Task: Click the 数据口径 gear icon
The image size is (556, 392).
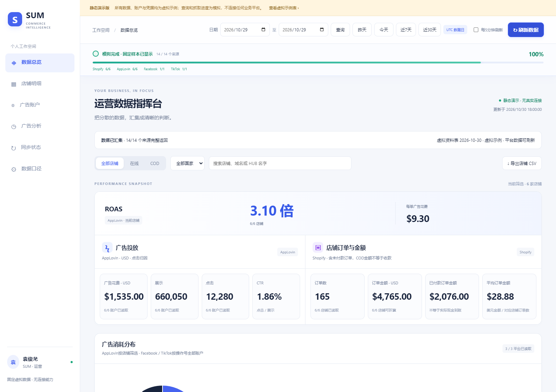Action: tap(14, 169)
